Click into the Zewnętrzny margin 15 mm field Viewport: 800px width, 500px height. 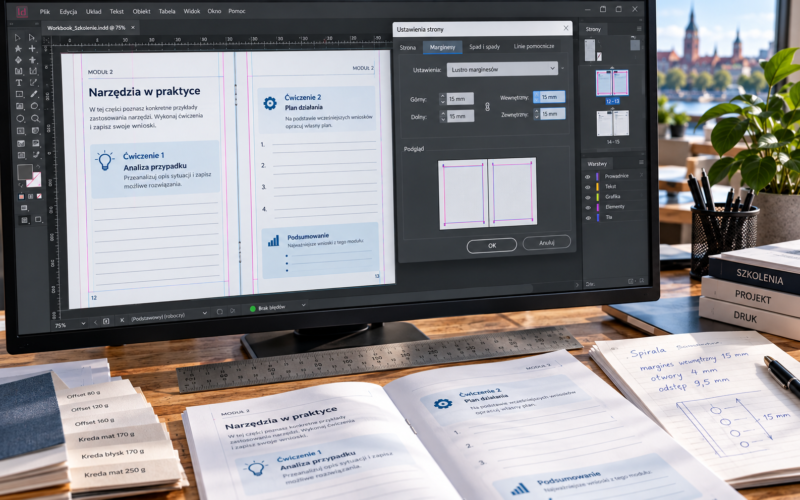pos(553,114)
